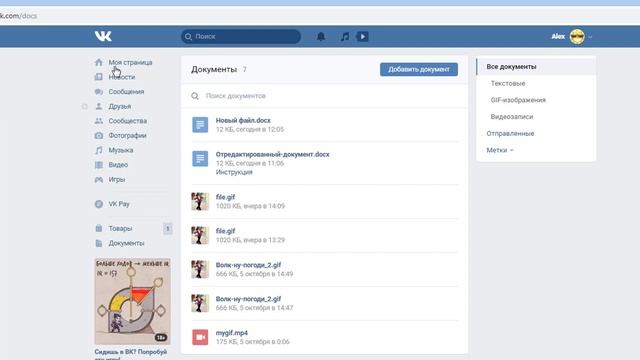The height and width of the screenshot is (360, 640).
Task: Select the Видеозаписи filter
Action: click(x=511, y=117)
